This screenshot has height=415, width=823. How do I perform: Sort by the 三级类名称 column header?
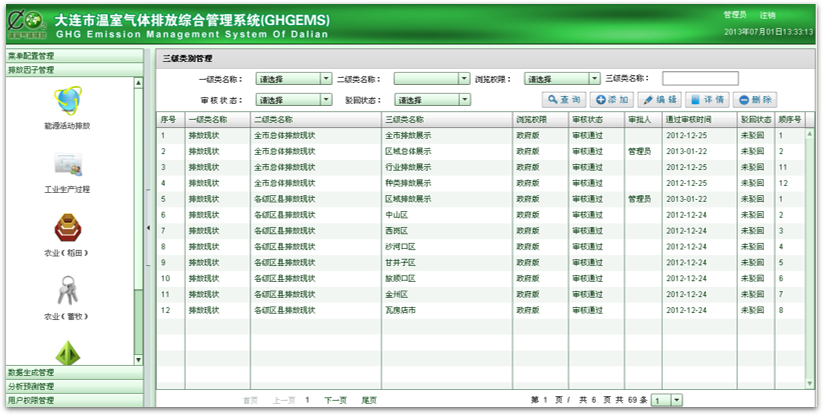coord(447,120)
